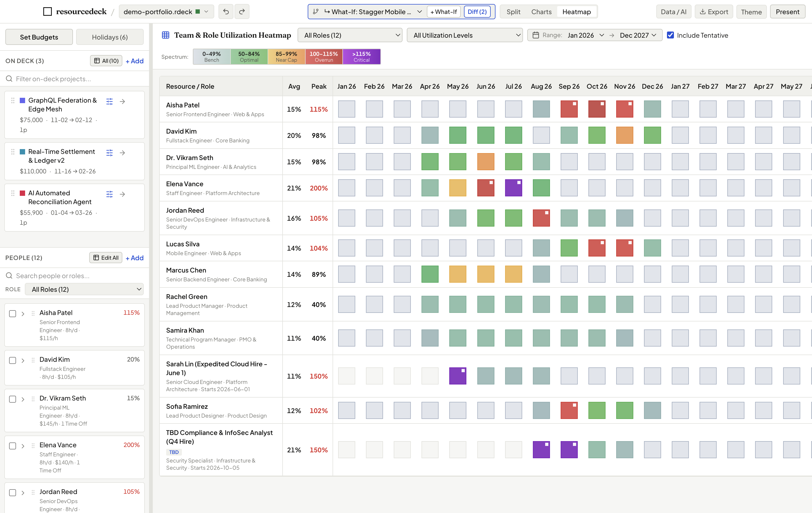This screenshot has height=513, width=812.
Task: Click the undo arrow icon
Action: point(226,12)
